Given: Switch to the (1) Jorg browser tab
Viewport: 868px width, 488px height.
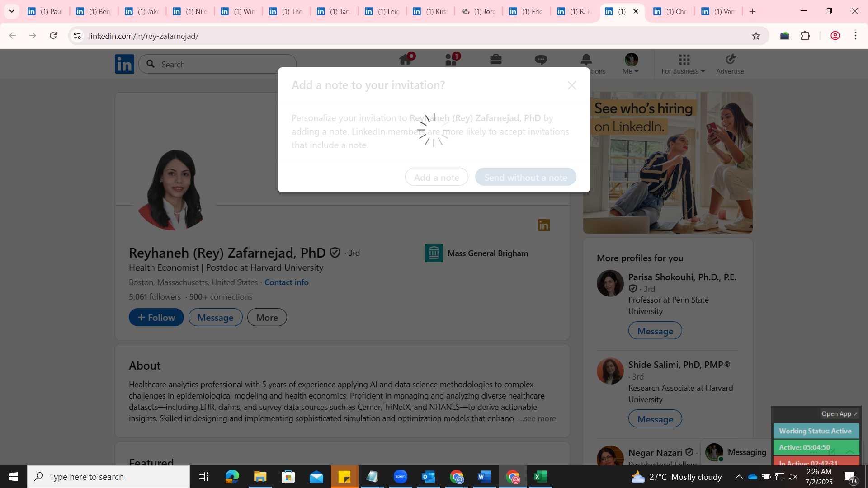Looking at the screenshot, I should click(x=479, y=11).
